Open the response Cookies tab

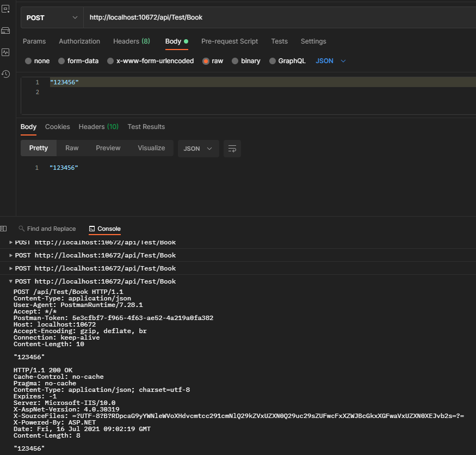(57, 127)
